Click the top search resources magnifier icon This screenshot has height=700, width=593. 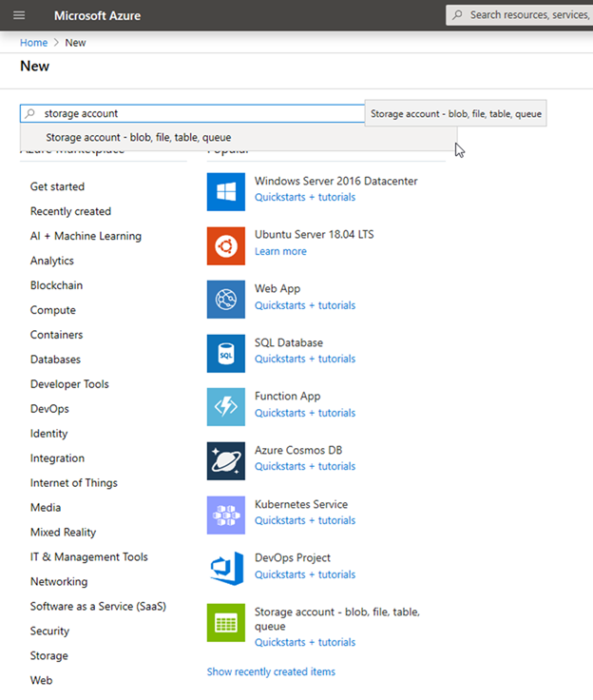pos(457,14)
